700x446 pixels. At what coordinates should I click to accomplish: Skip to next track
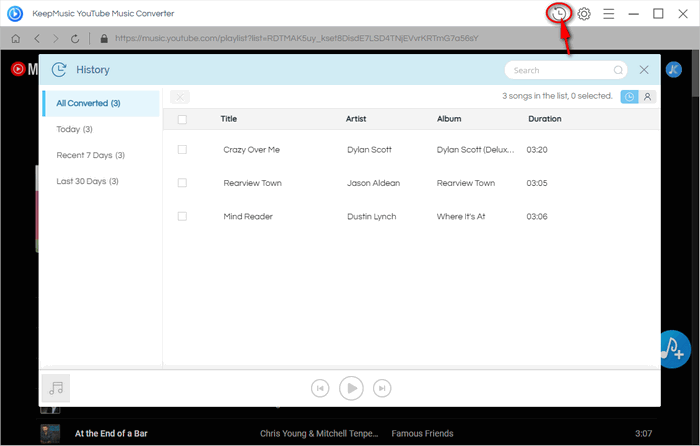(382, 388)
